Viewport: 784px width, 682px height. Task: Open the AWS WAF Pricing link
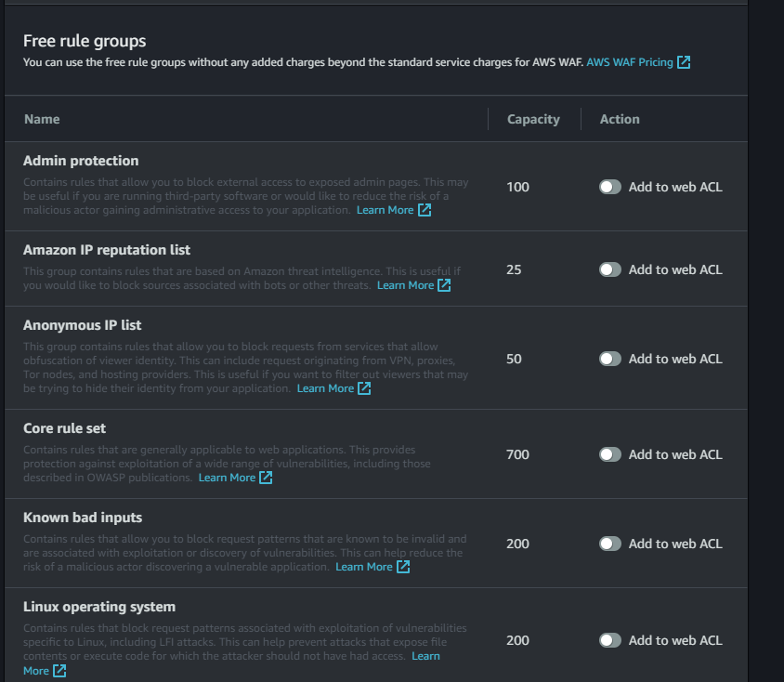coord(629,63)
